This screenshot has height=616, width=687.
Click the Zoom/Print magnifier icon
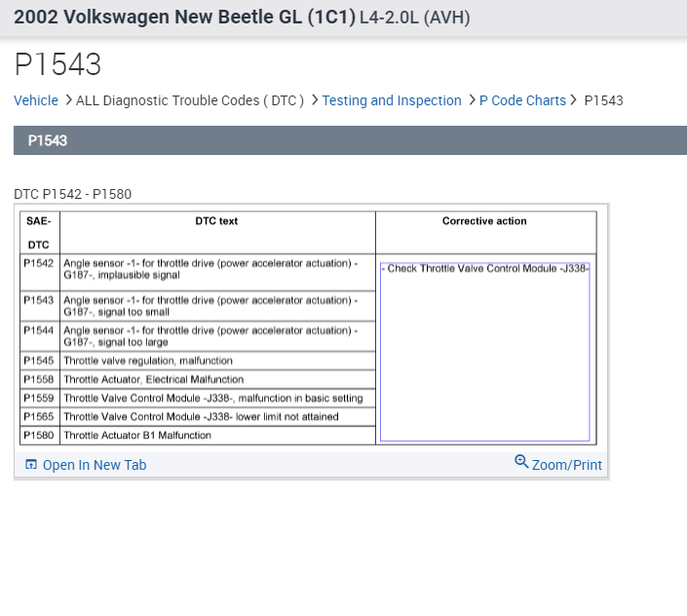[x=521, y=462]
